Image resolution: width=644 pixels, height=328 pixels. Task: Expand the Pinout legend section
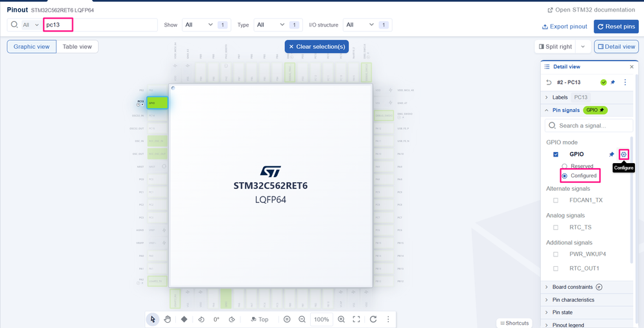(x=546, y=325)
